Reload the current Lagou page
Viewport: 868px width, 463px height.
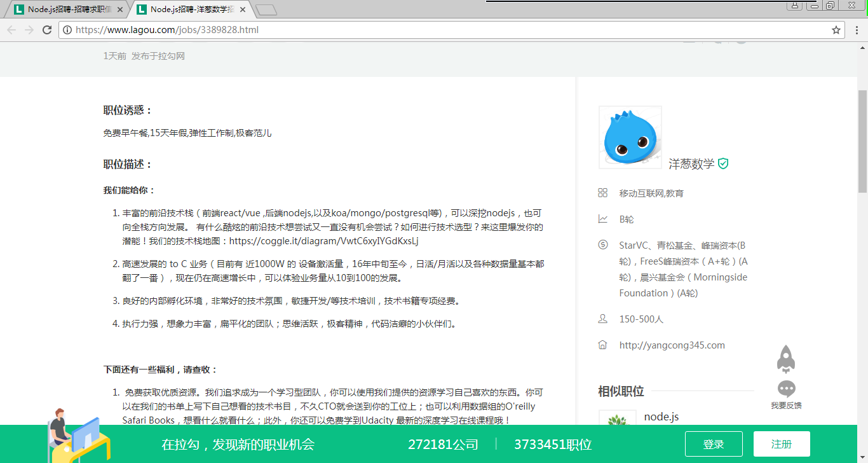[x=47, y=30]
